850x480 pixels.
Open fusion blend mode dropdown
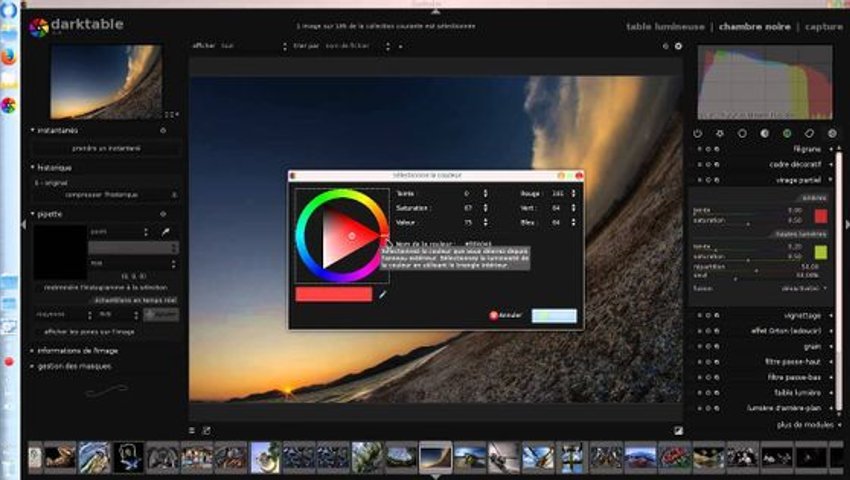[x=803, y=289]
